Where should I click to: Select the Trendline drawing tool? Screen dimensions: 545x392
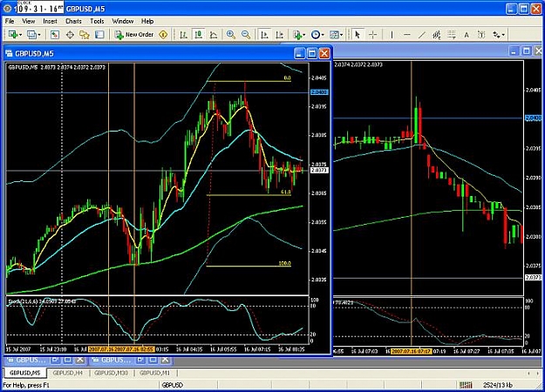click(421, 35)
